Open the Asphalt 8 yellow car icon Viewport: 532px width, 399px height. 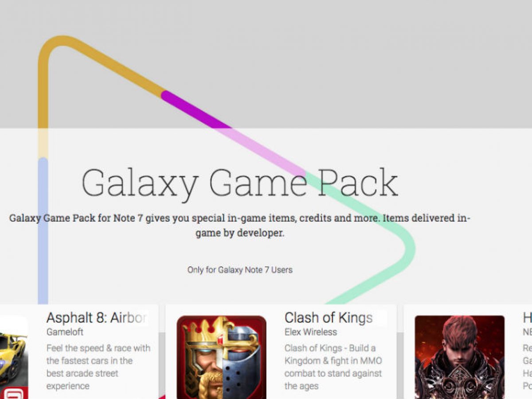point(14,357)
